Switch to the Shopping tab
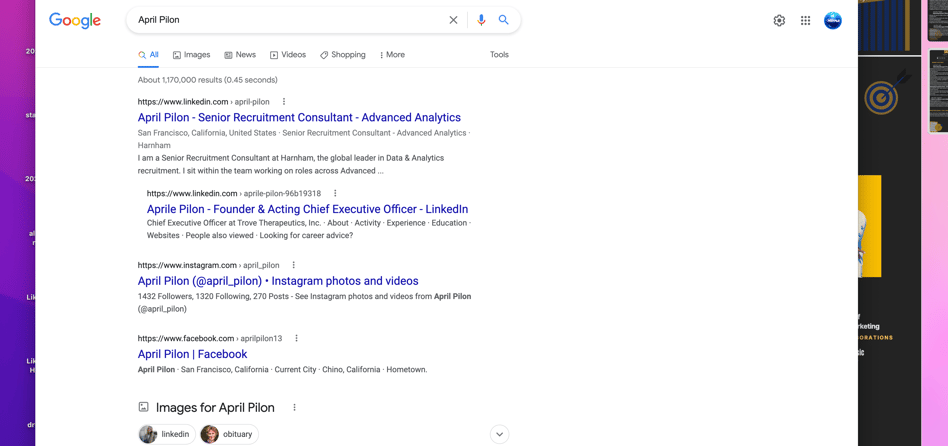Screen dimensions: 948x446 (x=343, y=55)
